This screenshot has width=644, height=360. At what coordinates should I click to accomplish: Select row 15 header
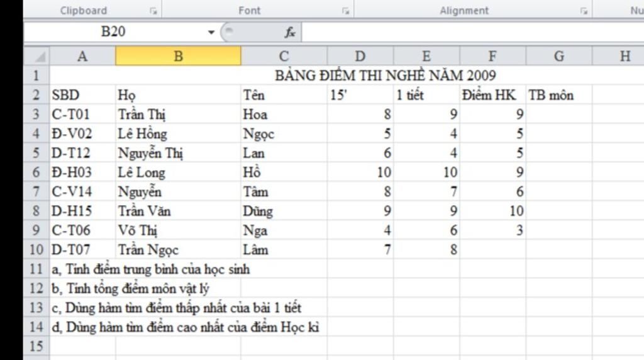tap(36, 346)
